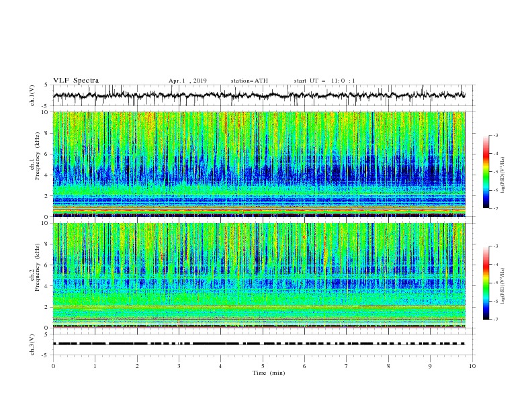Click the log(PSD) label beside the ch.2 color bar
Screen dimensions: 532x411
[x=502, y=285]
